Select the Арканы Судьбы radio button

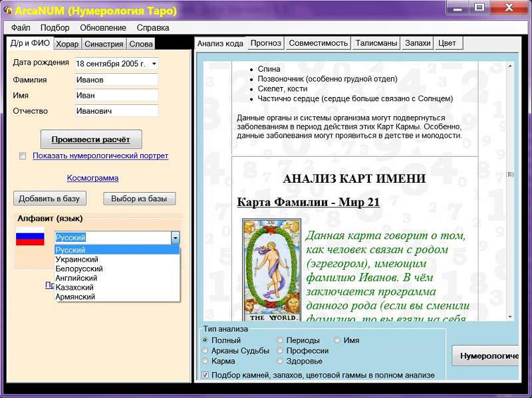(205, 351)
